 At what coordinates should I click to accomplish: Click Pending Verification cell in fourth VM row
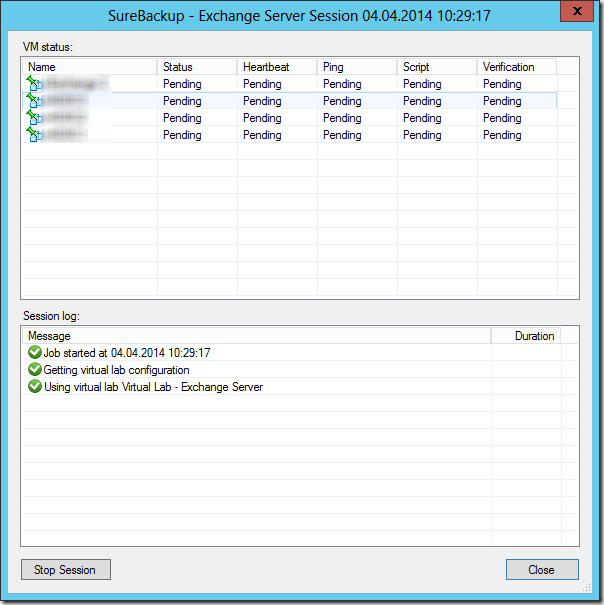(x=502, y=135)
